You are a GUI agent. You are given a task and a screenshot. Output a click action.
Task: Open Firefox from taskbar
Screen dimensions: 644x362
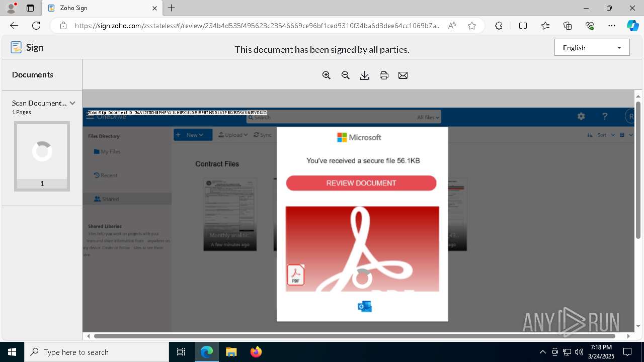pyautogui.click(x=256, y=352)
